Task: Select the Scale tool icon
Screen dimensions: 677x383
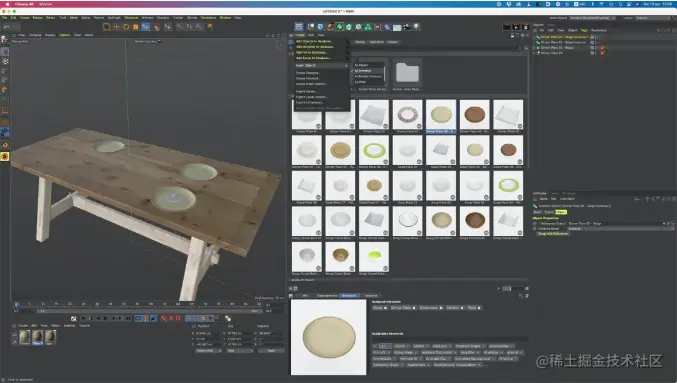Action: pyautogui.click(x=136, y=27)
